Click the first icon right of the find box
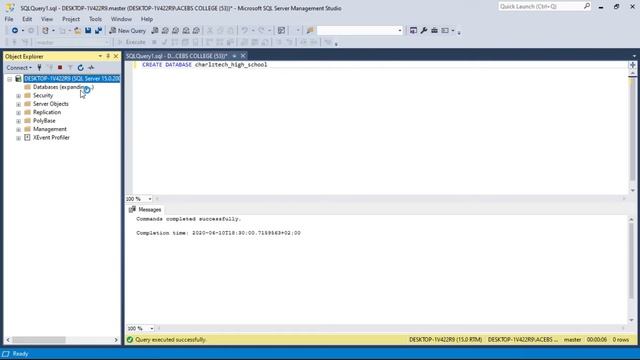The image size is (640, 360). coord(413,31)
